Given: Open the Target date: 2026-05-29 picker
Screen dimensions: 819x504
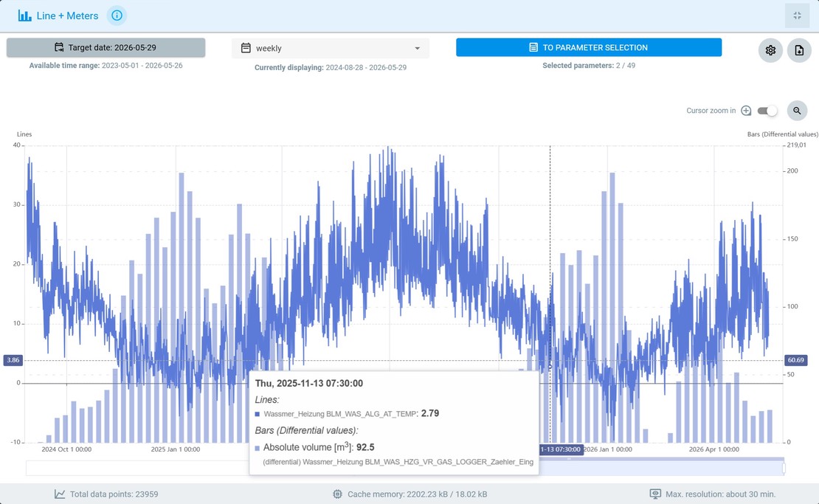Looking at the screenshot, I should click(x=106, y=47).
